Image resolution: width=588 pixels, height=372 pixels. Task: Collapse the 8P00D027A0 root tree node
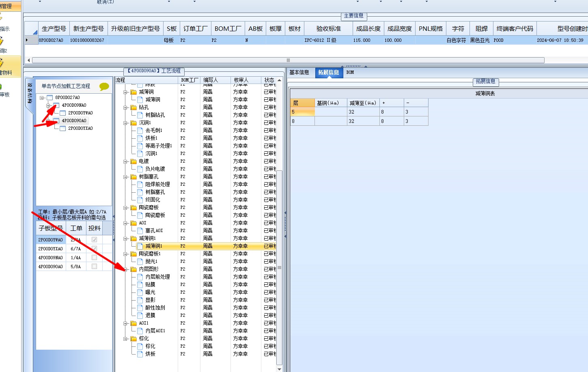(42, 98)
